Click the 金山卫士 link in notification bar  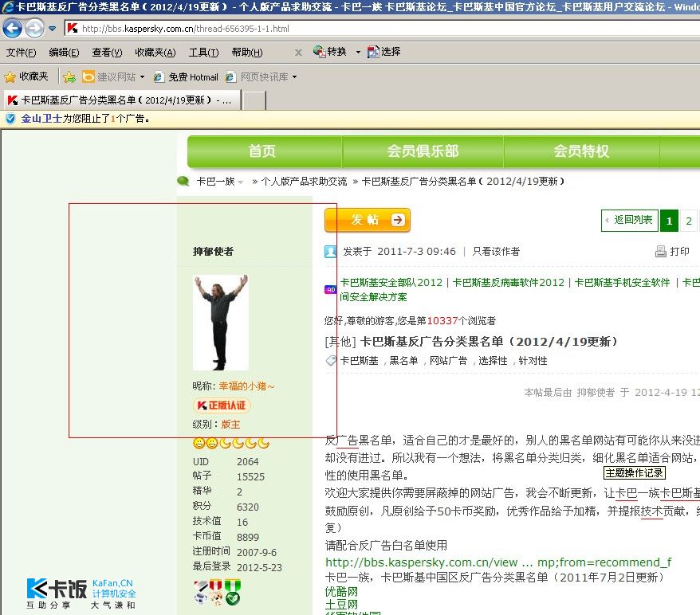[x=41, y=119]
